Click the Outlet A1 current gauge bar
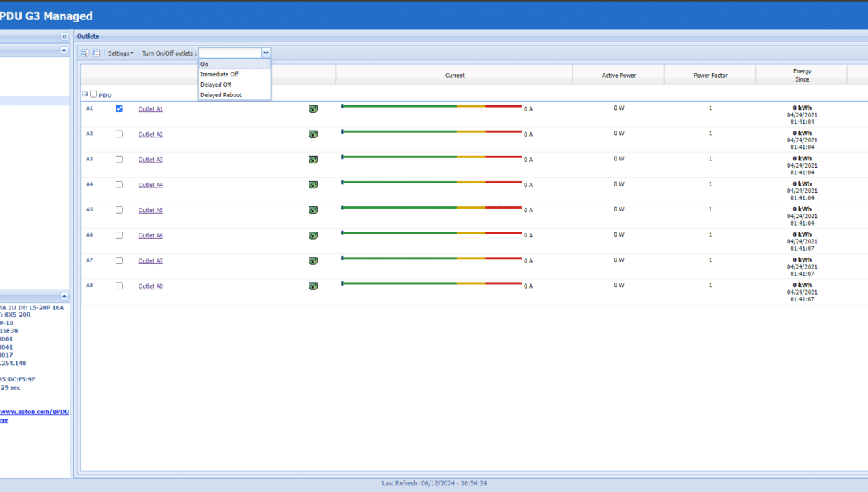The height and width of the screenshot is (492, 868). click(x=431, y=106)
